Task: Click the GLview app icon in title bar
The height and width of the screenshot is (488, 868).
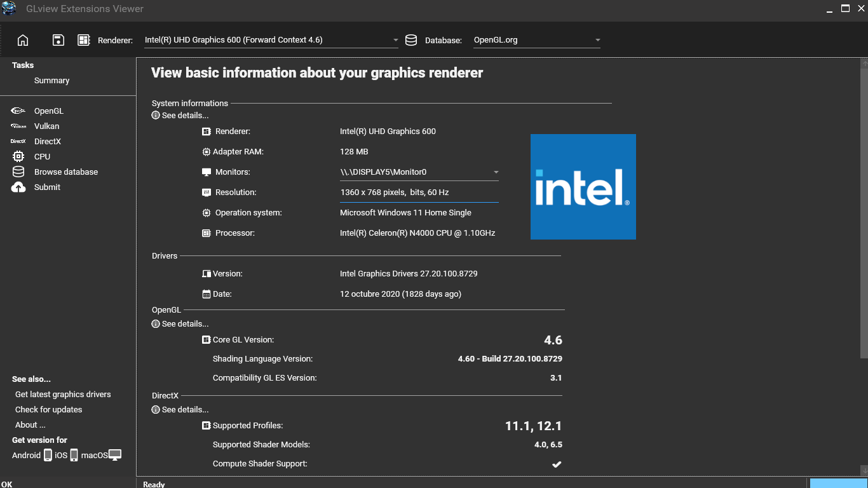Action: 9,8
